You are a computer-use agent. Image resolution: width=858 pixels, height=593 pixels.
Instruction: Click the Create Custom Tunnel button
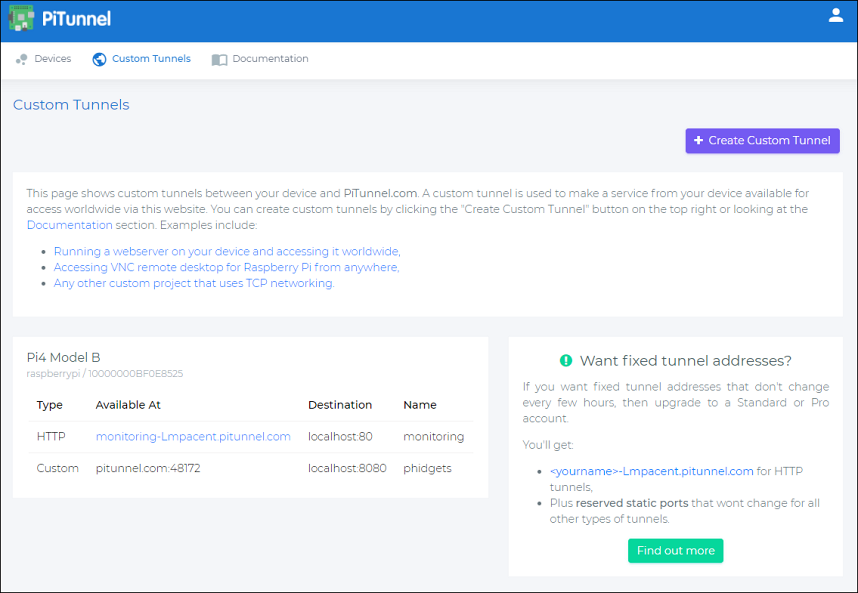(762, 141)
